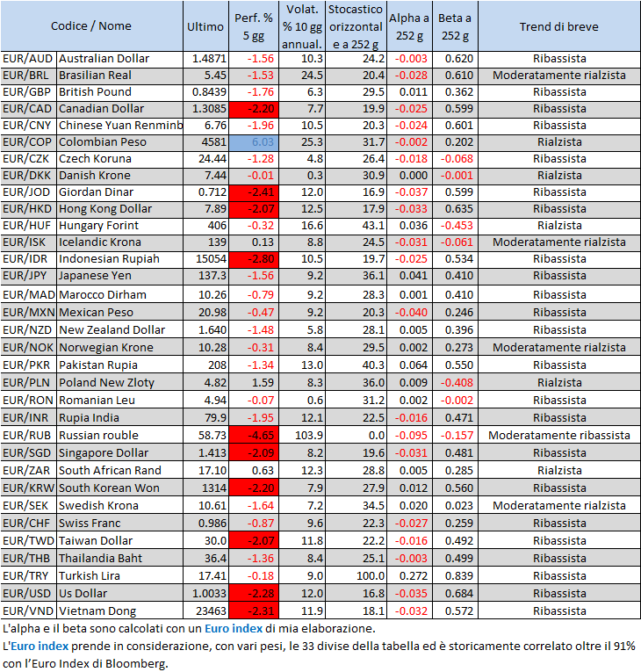Select the 'Moderatamente ribassista' trend cell

[x=559, y=436]
